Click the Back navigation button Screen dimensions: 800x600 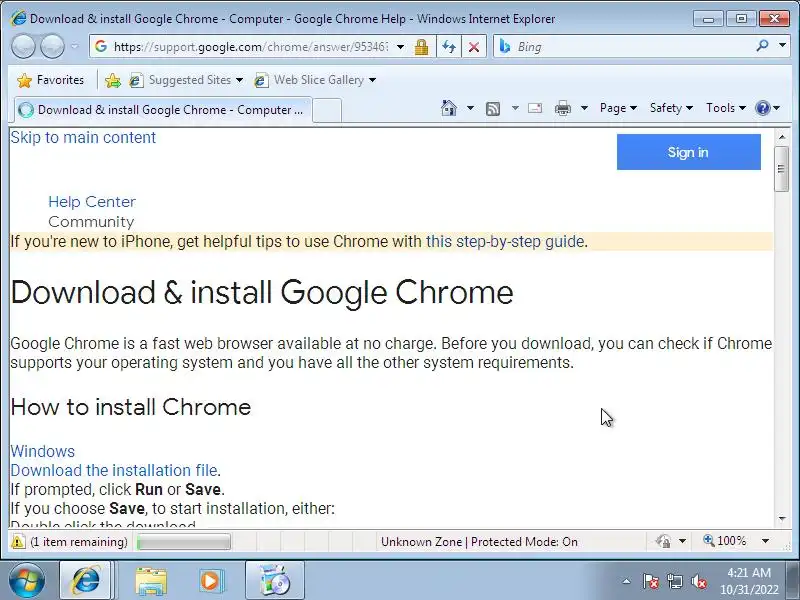23,46
